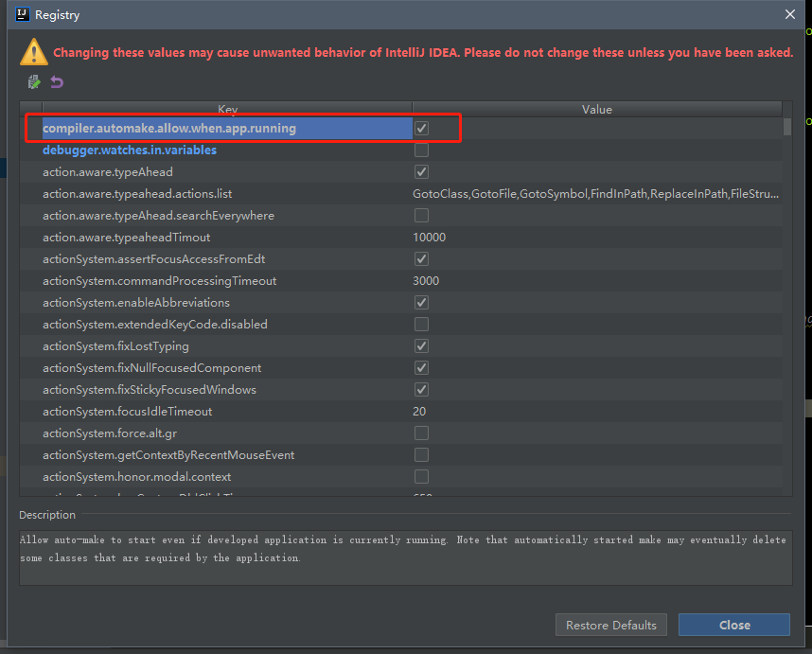Screen dimensions: 812x654
Task: Click the edit registry value icon
Action: coord(34,81)
